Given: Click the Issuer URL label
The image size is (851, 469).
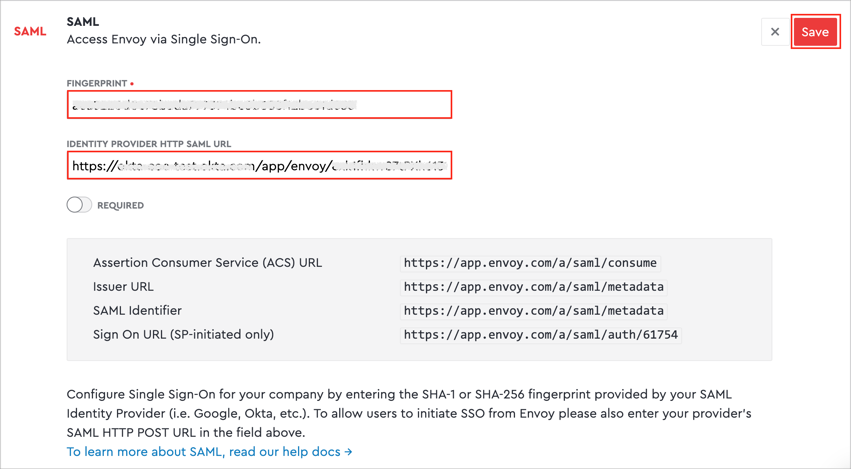Looking at the screenshot, I should (123, 287).
